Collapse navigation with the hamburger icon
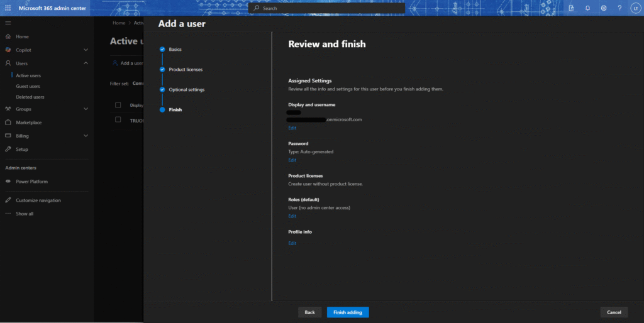644x323 pixels. (x=8, y=23)
